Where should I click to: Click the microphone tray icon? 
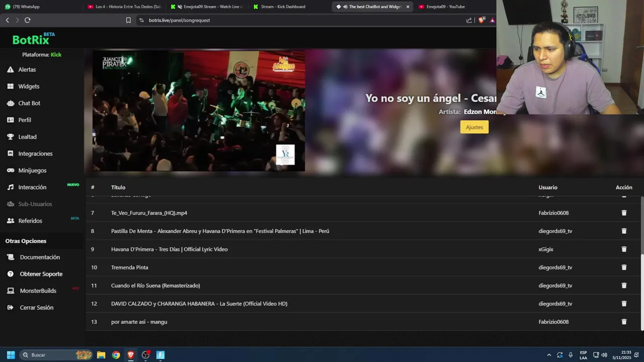click(571, 355)
